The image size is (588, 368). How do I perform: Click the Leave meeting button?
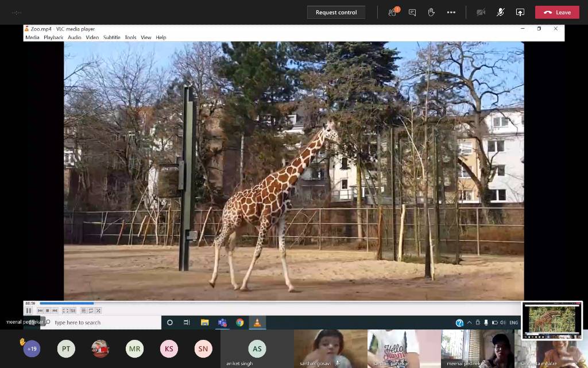click(x=557, y=13)
